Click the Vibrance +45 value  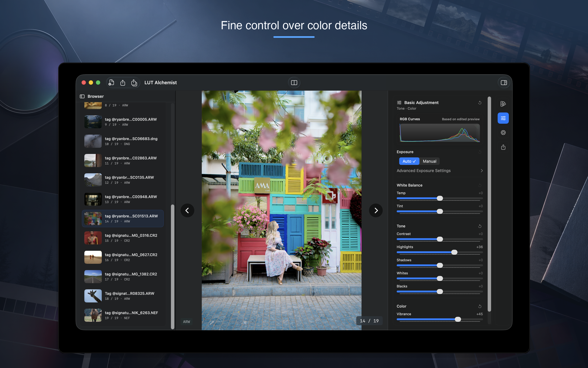[x=479, y=314]
